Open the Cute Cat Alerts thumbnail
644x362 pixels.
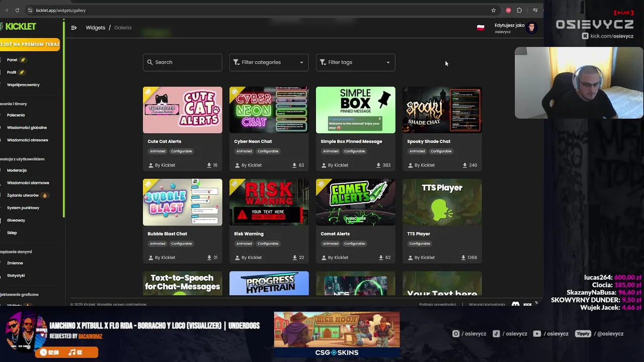click(183, 110)
